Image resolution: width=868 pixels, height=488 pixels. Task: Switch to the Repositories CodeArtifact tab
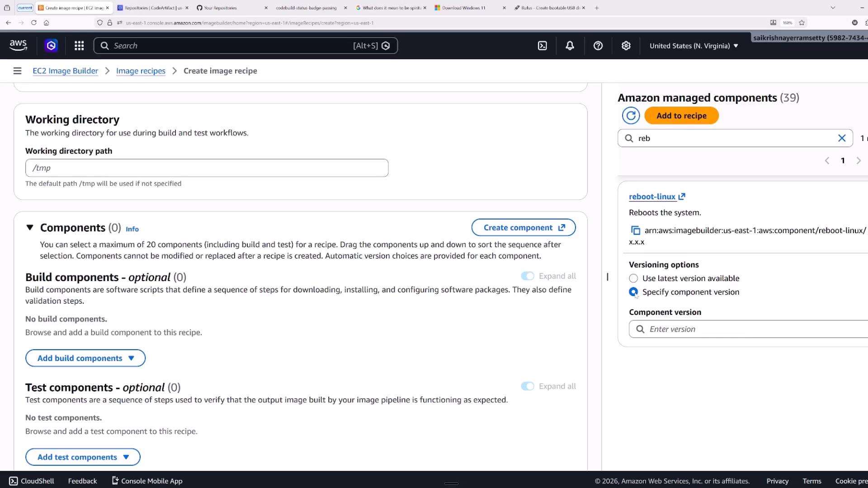point(153,8)
